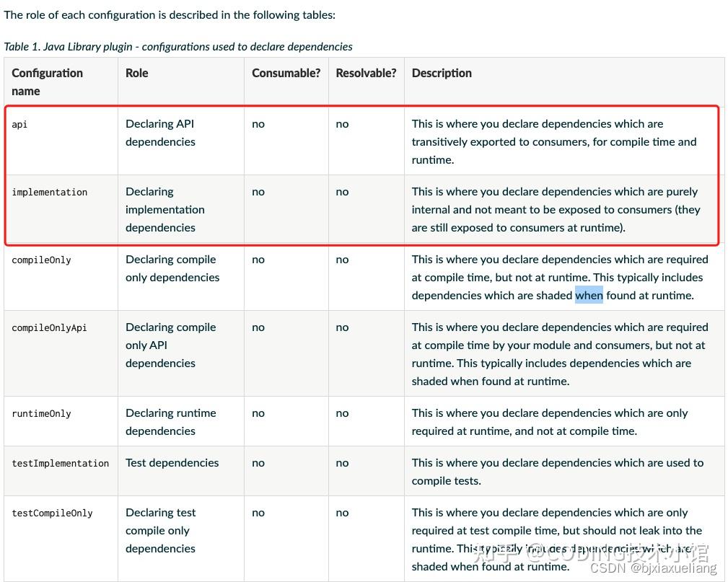Viewport: 728px width, 582px height.
Task: Click the "Resolvable?" column header
Action: coord(366,73)
